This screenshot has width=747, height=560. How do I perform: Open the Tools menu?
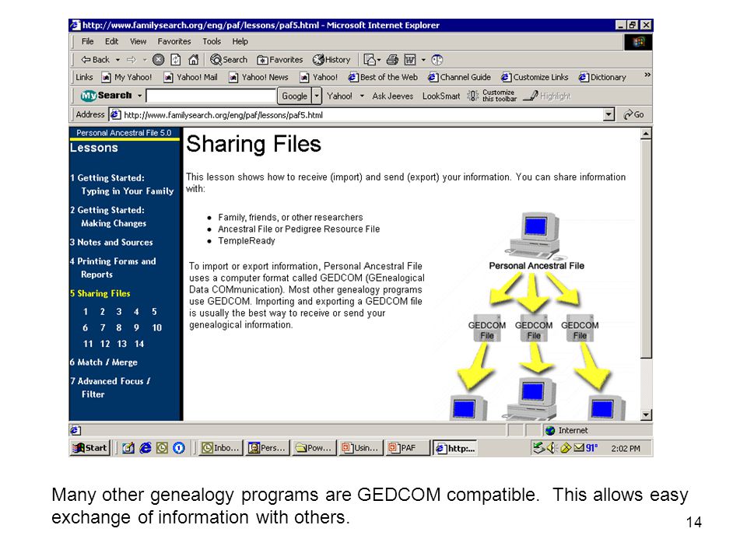pos(212,41)
